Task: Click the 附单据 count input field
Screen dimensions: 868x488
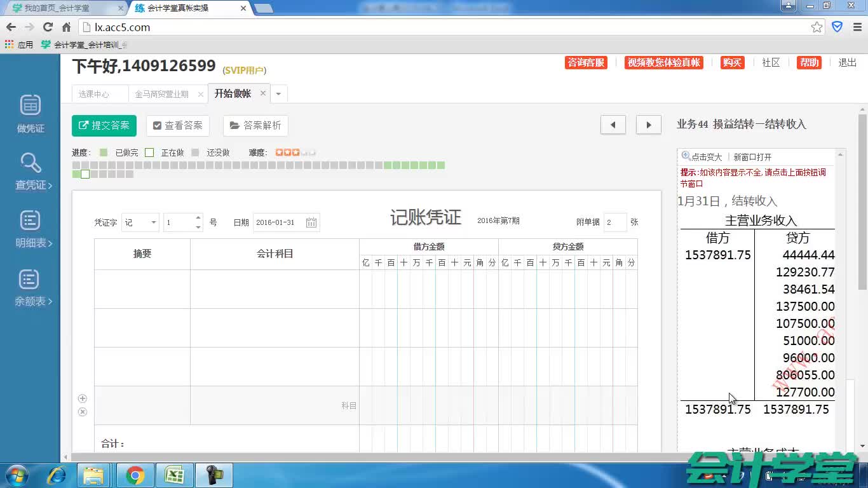Action: [x=614, y=222]
